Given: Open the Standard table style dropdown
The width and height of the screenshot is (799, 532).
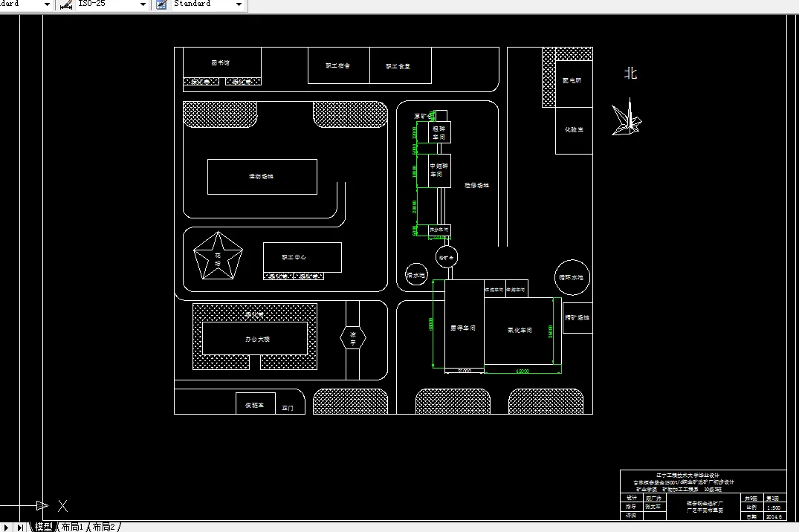Looking at the screenshot, I should (239, 4).
